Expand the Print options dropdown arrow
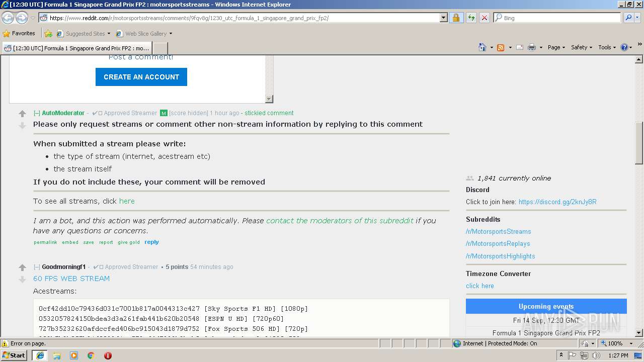 coord(541,47)
